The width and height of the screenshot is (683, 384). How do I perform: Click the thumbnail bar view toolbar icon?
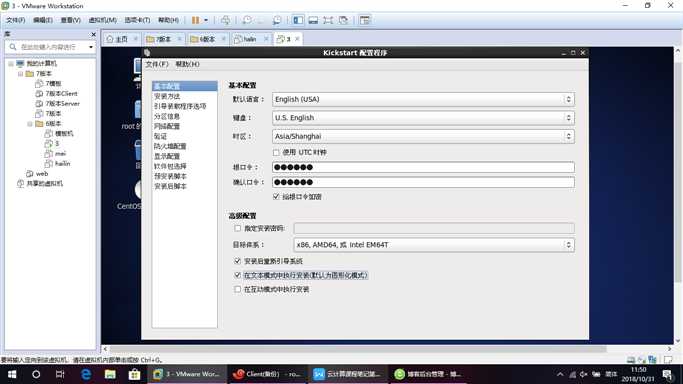(313, 20)
